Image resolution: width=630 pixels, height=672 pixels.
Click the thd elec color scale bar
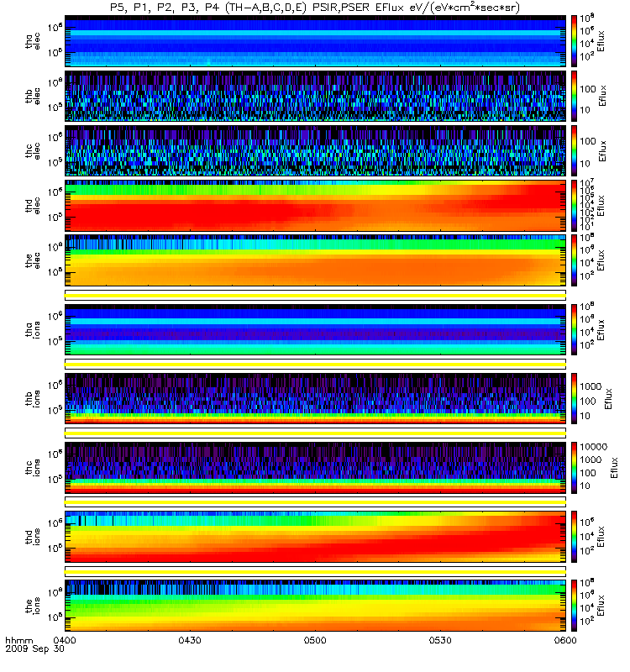click(x=574, y=206)
